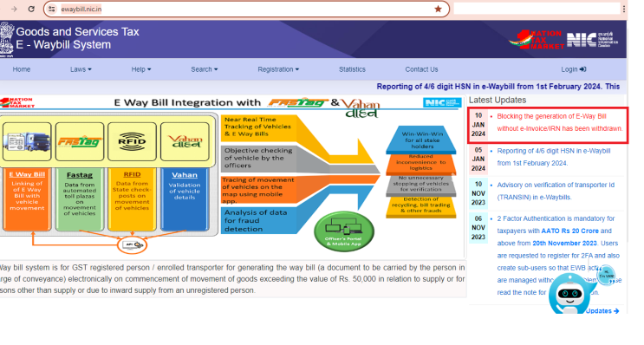Open the Contact Us page
The image size is (644, 345).
pos(421,69)
